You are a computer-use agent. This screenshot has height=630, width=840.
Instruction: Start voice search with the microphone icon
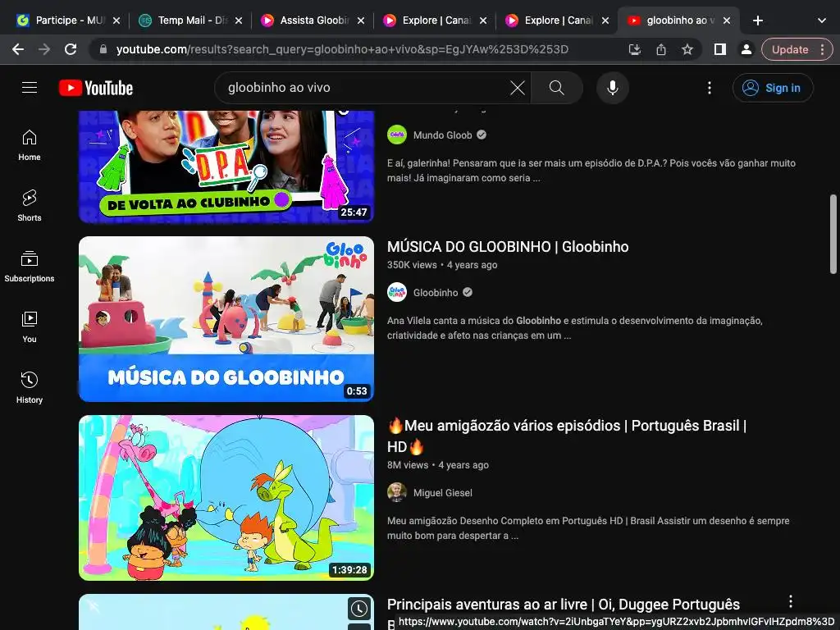612,88
